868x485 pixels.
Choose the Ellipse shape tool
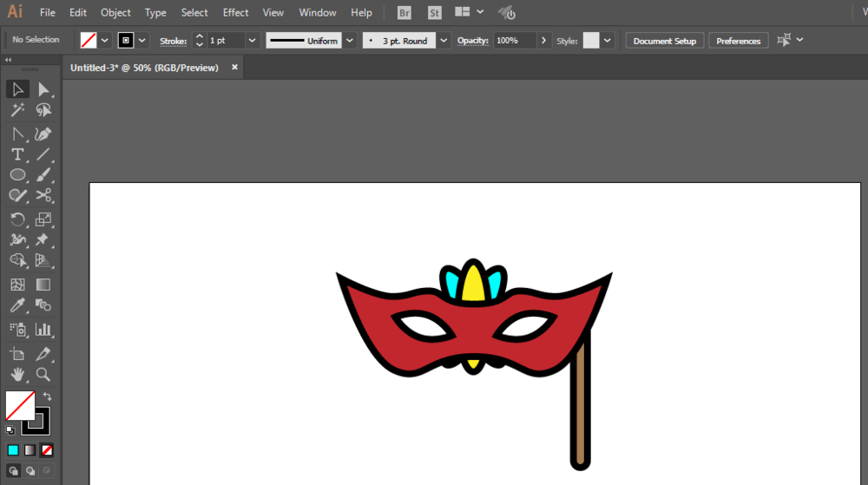(17, 175)
